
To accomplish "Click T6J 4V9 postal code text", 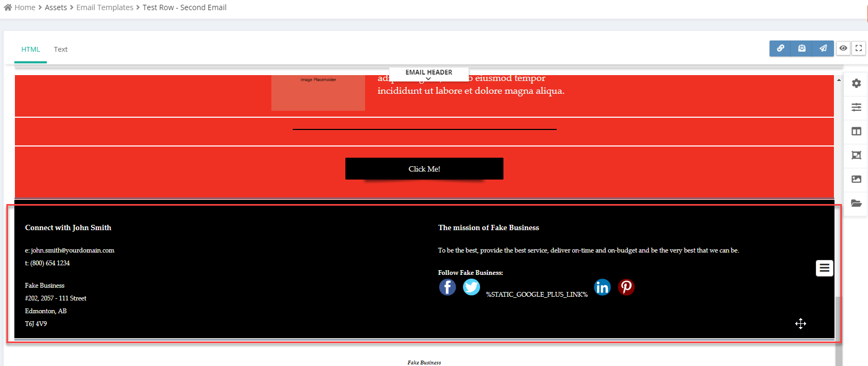I will coord(36,324).
